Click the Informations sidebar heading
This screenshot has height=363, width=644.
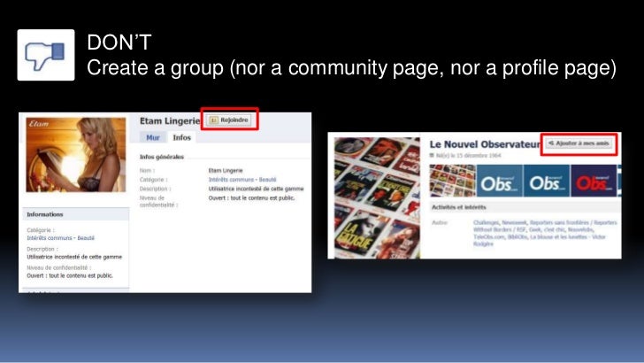(x=45, y=214)
